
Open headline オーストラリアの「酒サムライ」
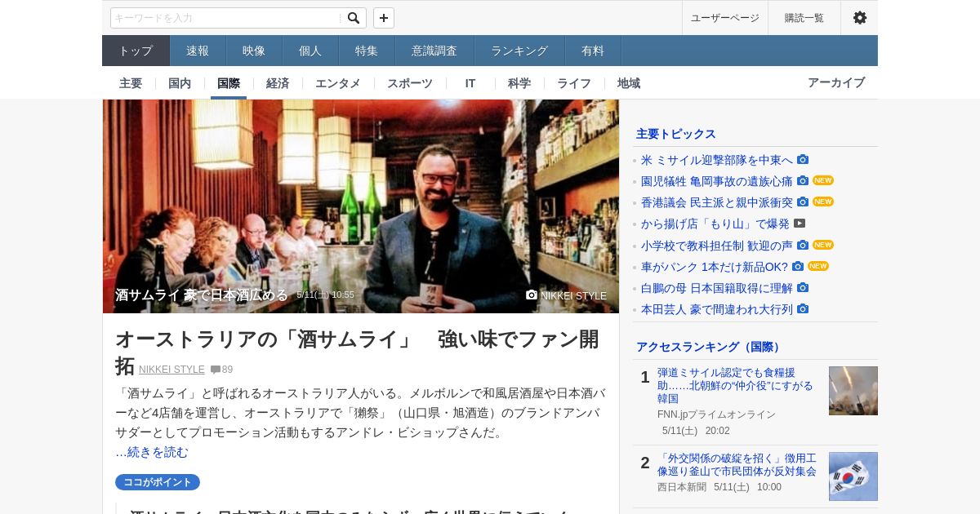coord(357,351)
